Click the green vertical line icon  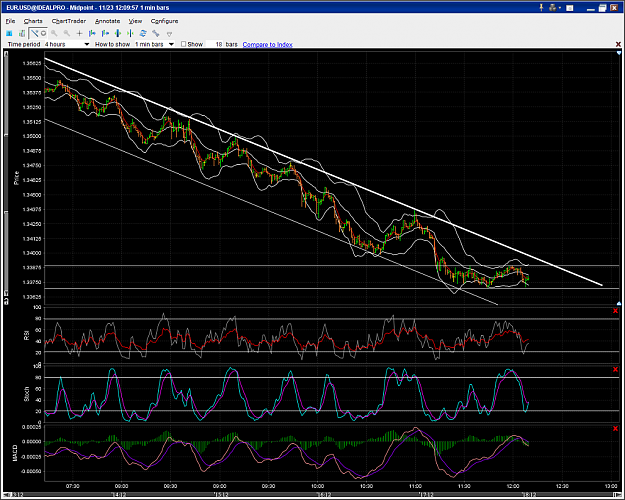[130, 33]
